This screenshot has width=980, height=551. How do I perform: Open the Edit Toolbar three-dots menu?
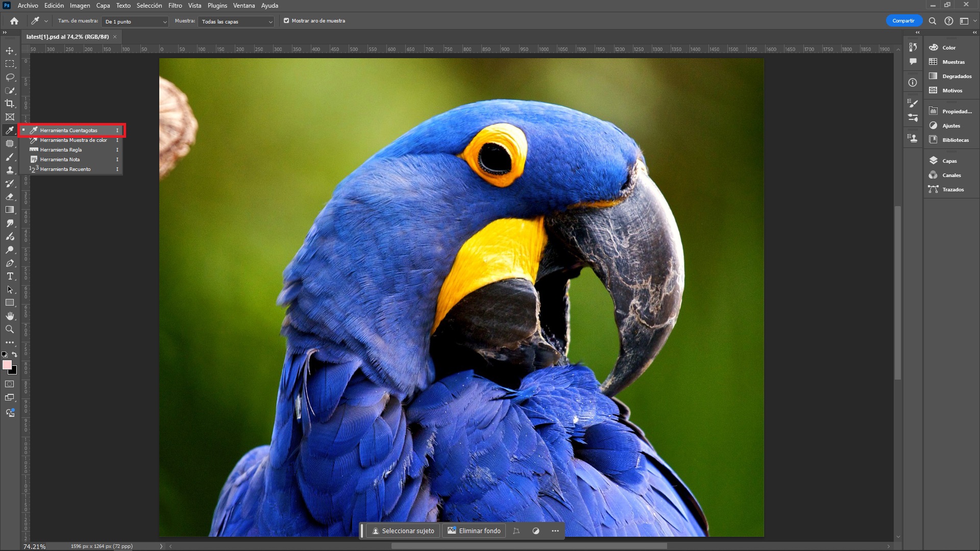[10, 342]
